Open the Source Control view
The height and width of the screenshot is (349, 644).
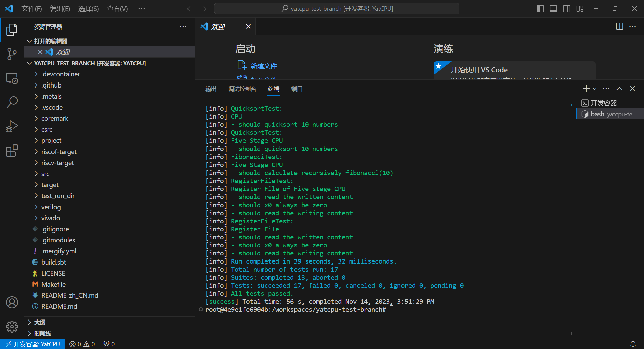click(x=12, y=54)
